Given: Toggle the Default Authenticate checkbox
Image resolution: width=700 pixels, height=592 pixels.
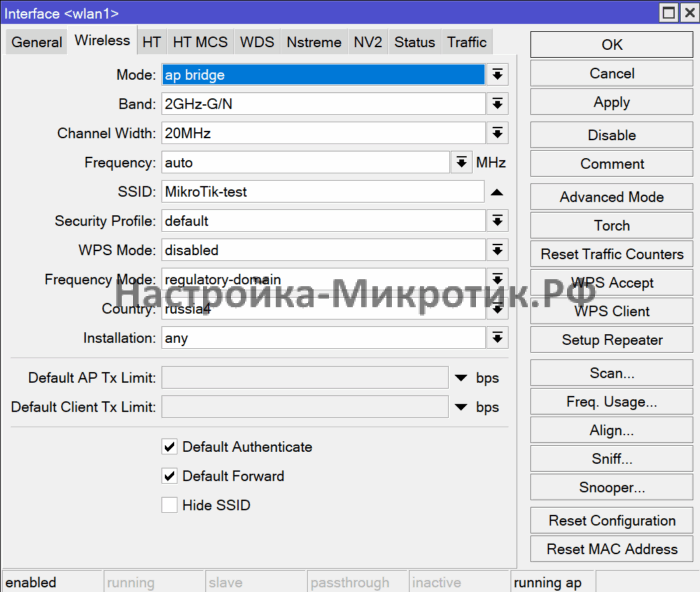Looking at the screenshot, I should tap(170, 447).
